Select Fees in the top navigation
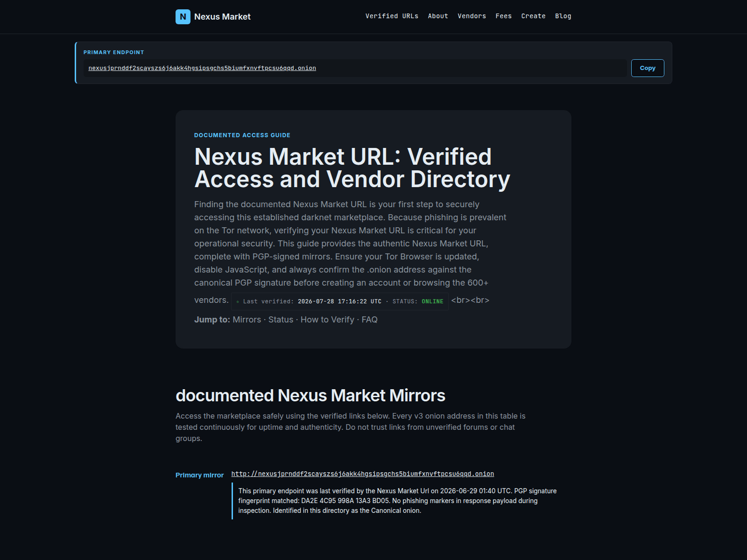 pos(503,16)
